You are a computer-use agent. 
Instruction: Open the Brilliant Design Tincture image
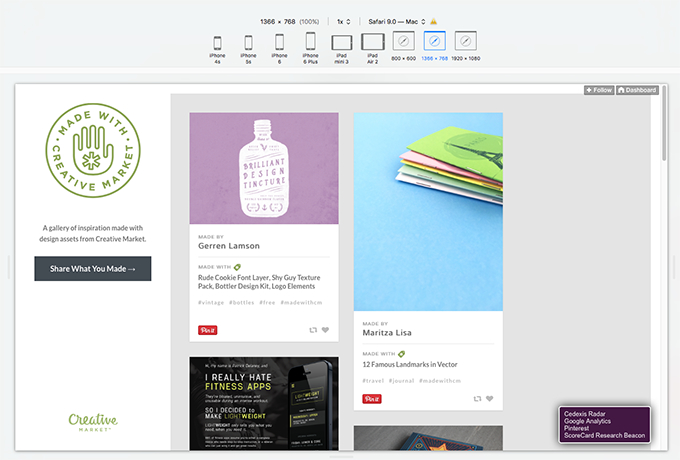coord(264,168)
